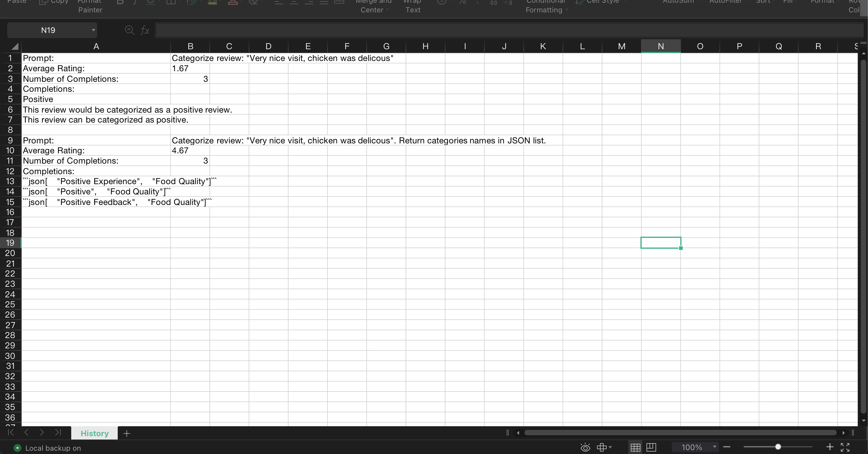The image size is (868, 454).
Task: Click the fx insert function icon
Action: [x=145, y=30]
